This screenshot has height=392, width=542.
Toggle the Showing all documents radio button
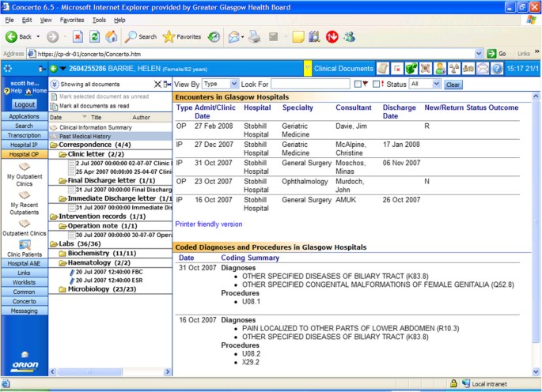tap(54, 84)
